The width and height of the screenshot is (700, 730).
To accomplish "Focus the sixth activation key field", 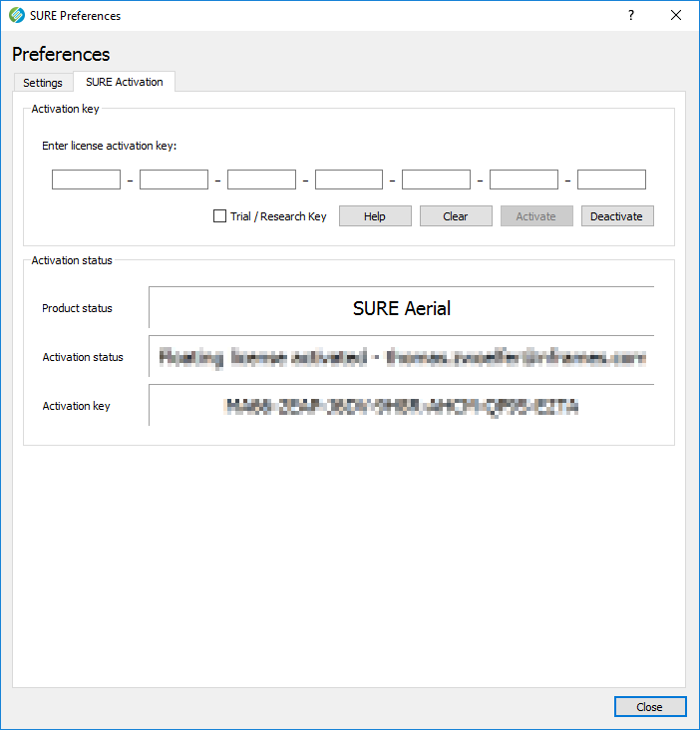I will coord(524,180).
